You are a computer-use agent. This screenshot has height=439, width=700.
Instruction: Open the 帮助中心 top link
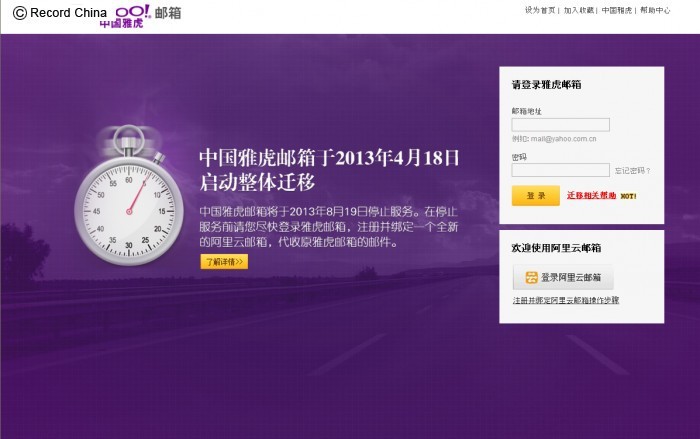coord(655,10)
